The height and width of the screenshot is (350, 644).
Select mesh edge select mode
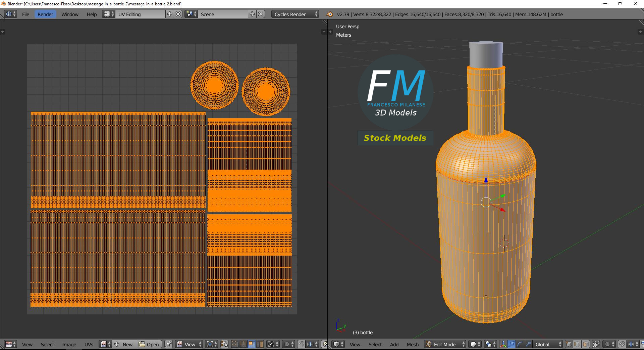578,344
